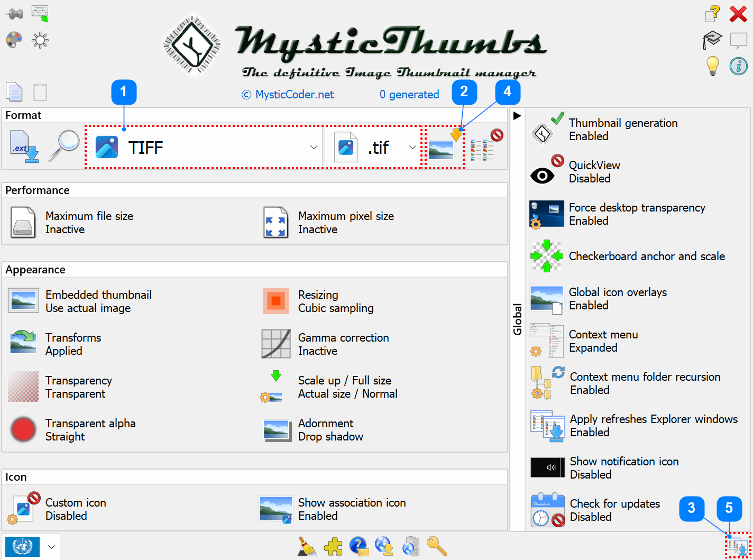Click the MysticThumbs logo emblem
This screenshot has height=560, width=753.
[191, 45]
